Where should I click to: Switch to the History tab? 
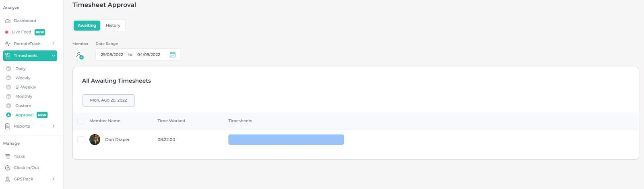(113, 25)
